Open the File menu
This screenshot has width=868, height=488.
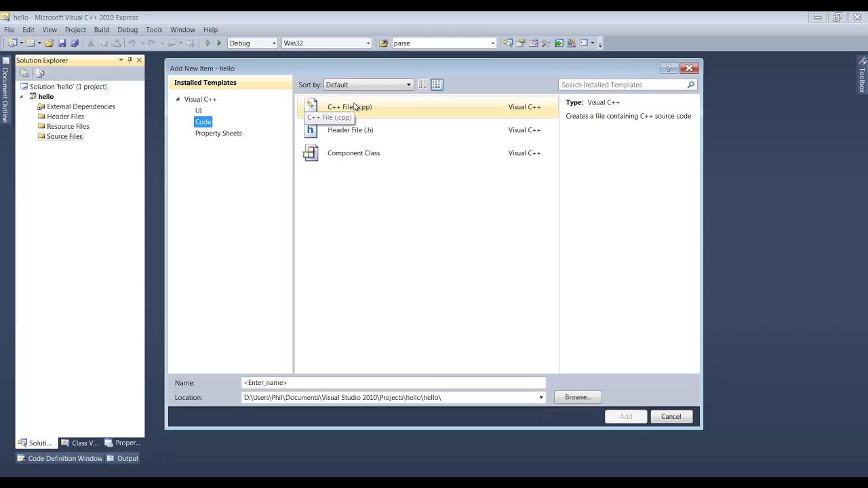[x=9, y=30]
